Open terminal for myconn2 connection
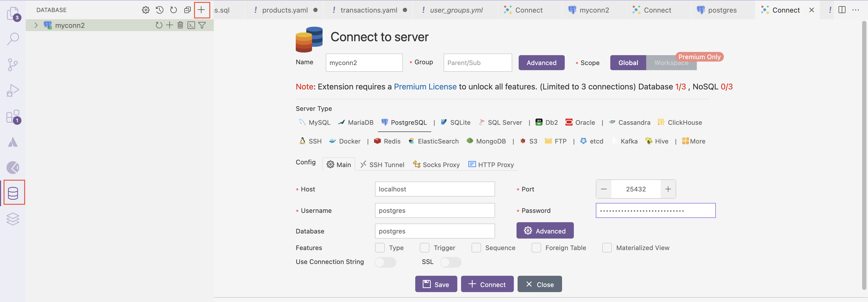868x302 pixels. 191,25
